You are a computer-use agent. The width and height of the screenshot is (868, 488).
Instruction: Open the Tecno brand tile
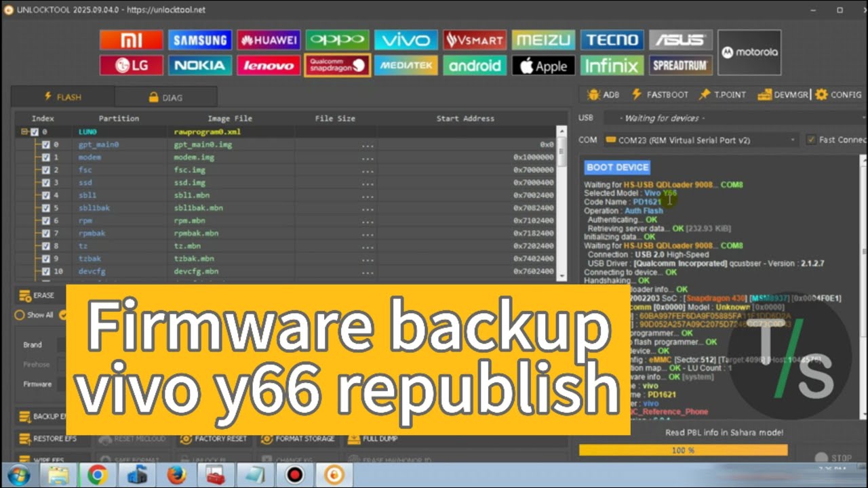[612, 40]
